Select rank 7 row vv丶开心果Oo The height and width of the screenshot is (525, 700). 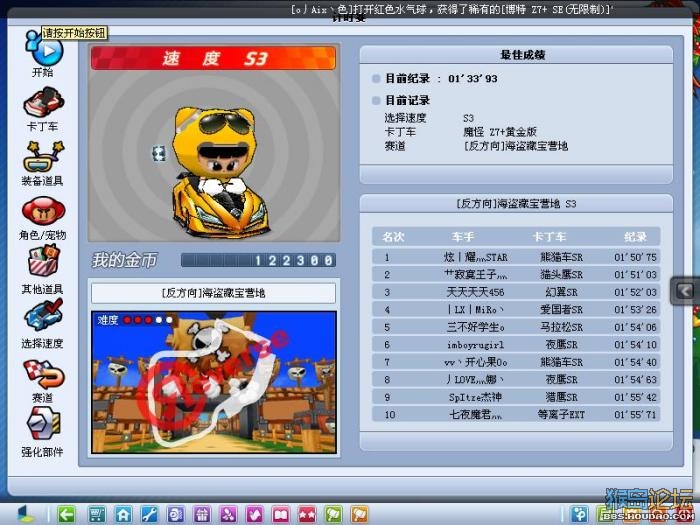(516, 362)
